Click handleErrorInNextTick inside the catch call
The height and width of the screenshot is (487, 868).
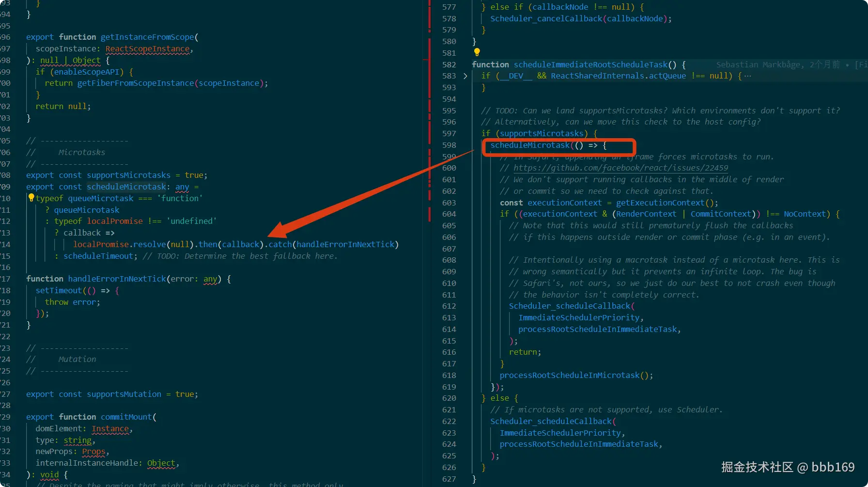(346, 245)
